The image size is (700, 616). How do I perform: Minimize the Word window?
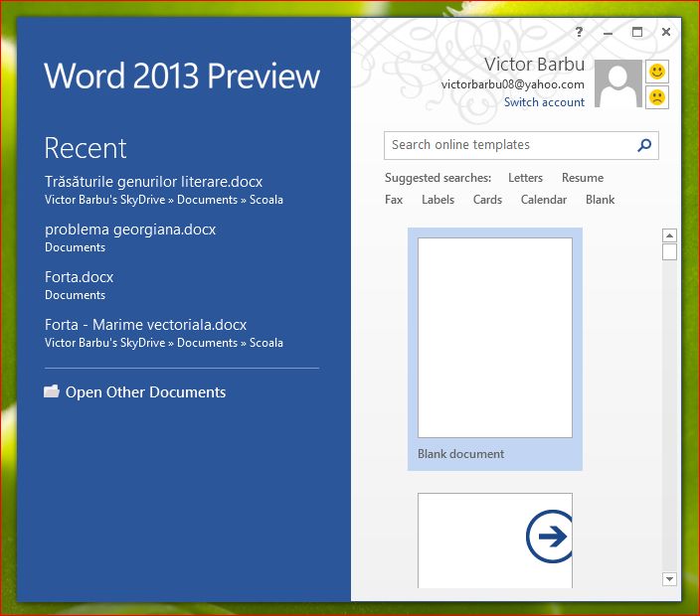click(608, 32)
